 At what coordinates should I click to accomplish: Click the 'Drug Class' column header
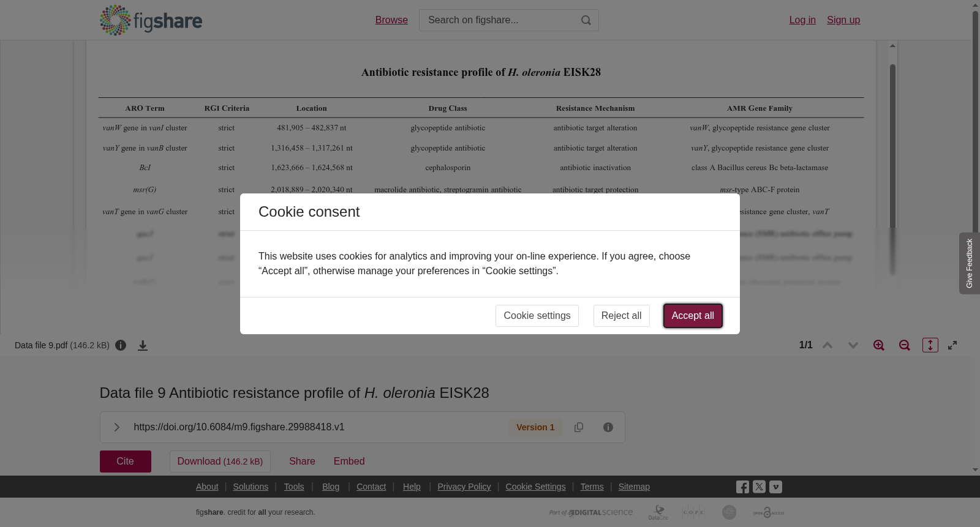(448, 108)
